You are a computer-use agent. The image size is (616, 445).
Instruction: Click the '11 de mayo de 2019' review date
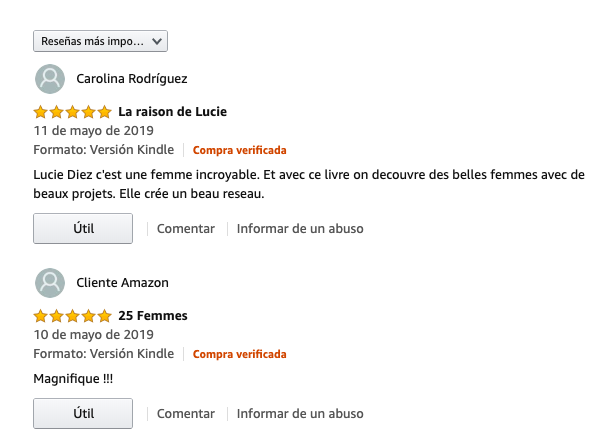coord(93,131)
